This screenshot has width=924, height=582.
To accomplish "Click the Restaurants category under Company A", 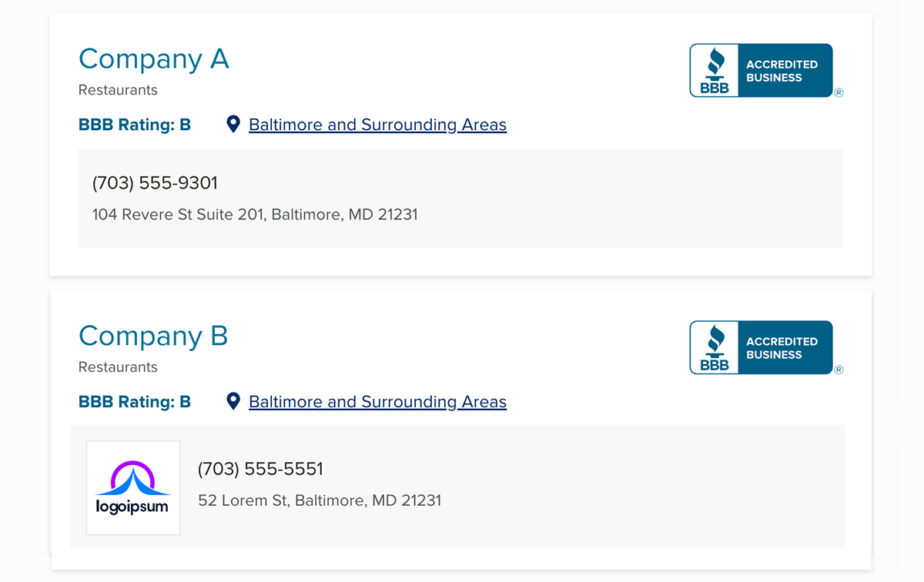I will pyautogui.click(x=118, y=90).
